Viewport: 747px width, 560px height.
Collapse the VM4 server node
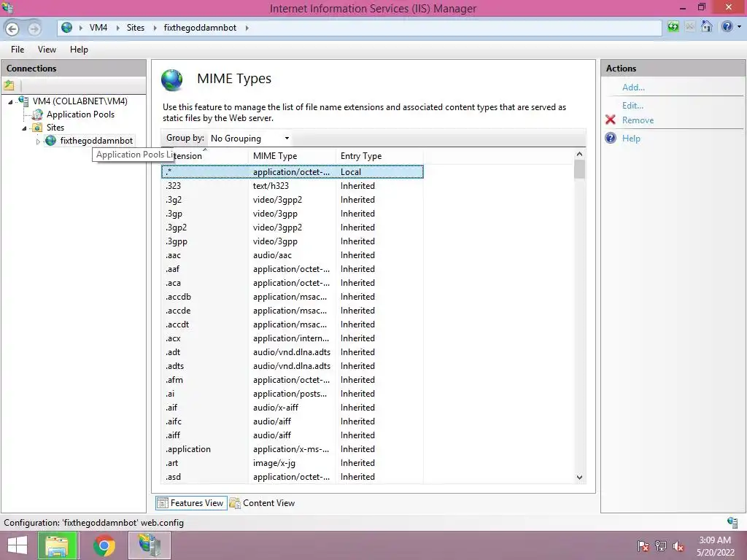click(x=10, y=101)
